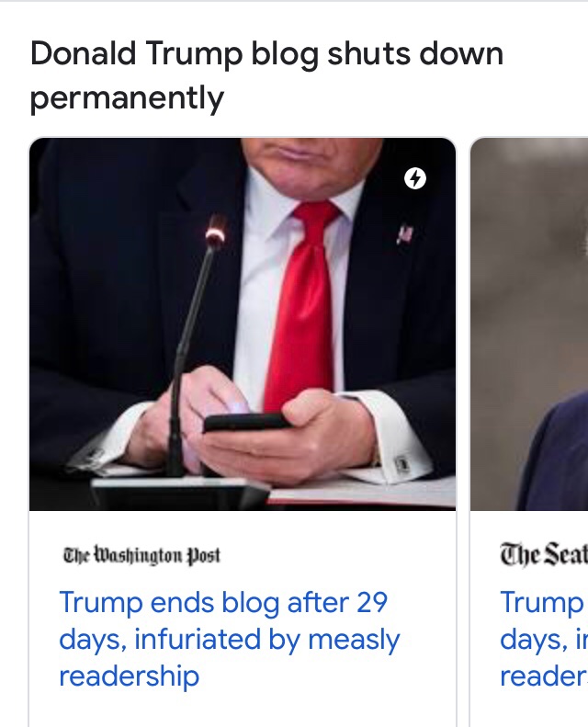Screen dimensions: 588x727
Task: Open the 'Trump ends blog after 29 days' headline
Action: (230, 639)
